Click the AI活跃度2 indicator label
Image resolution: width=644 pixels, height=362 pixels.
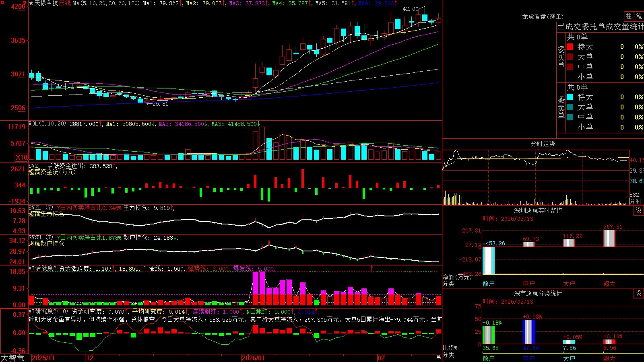point(43,268)
